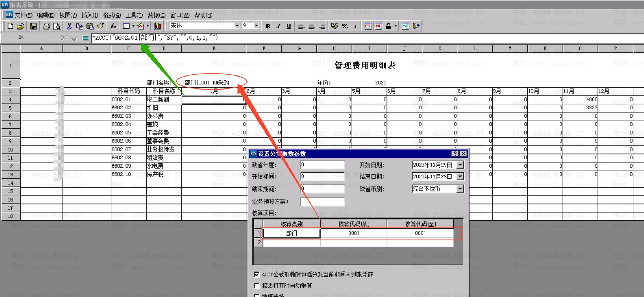The image size is (644, 297).
Task: Click the Save floppy disk icon
Action: (33, 26)
